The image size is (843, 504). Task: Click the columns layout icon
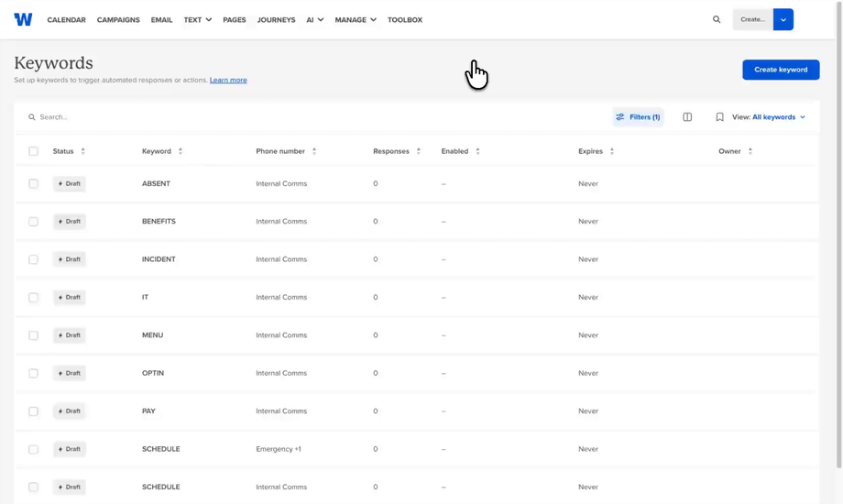click(x=687, y=116)
